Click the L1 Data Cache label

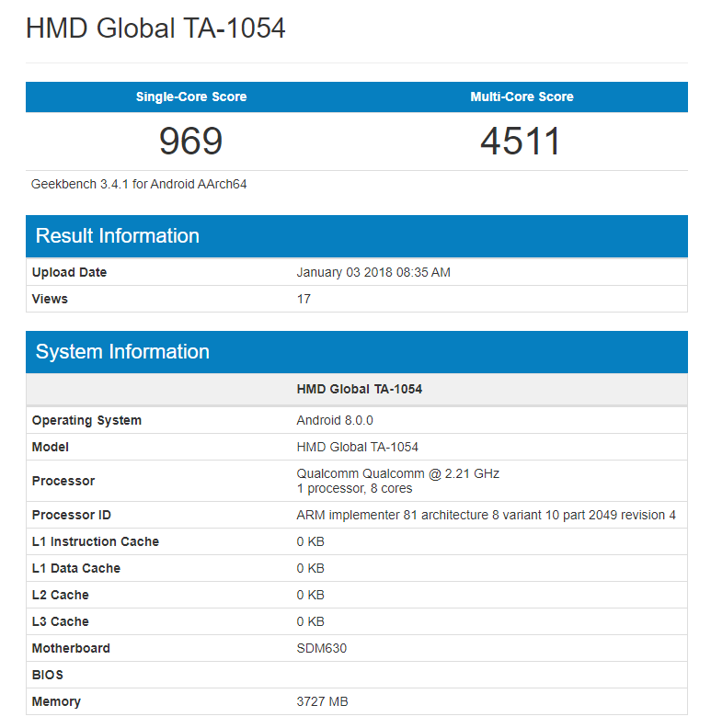76,568
